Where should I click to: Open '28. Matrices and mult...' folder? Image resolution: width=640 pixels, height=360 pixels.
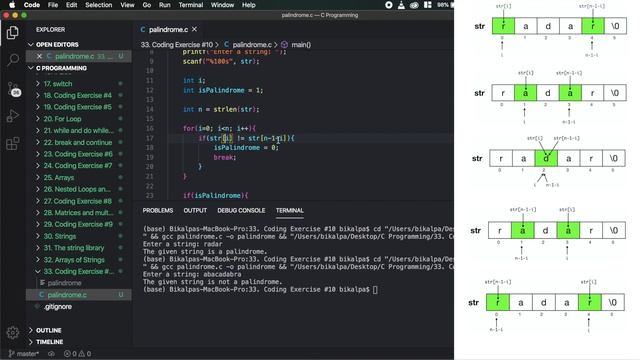point(78,213)
